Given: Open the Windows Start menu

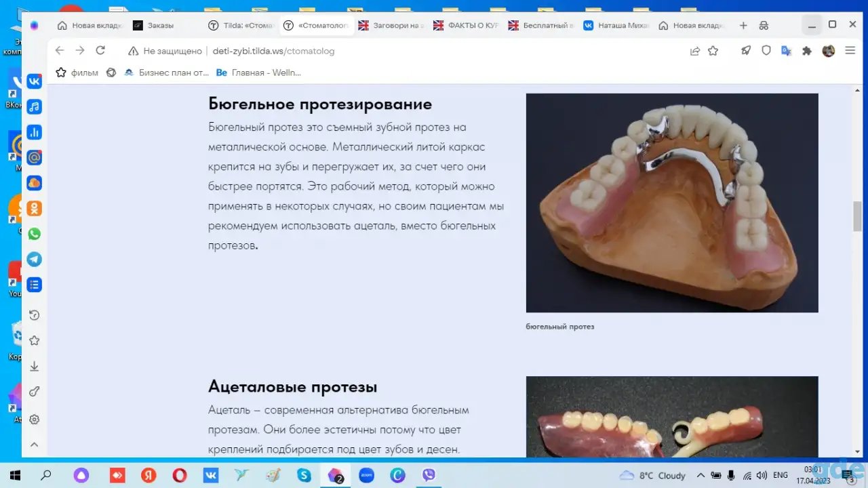Looking at the screenshot, I should [x=14, y=475].
